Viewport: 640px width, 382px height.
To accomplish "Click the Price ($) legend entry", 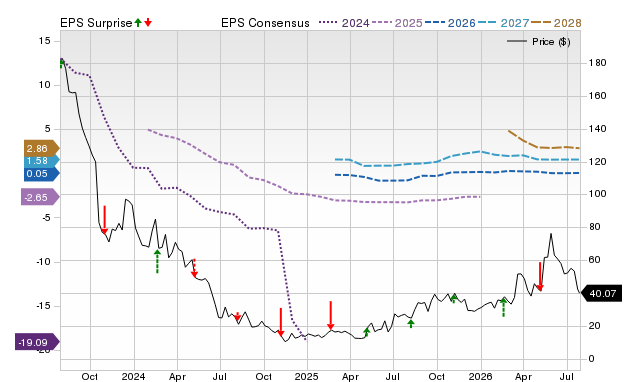I will click(539, 42).
